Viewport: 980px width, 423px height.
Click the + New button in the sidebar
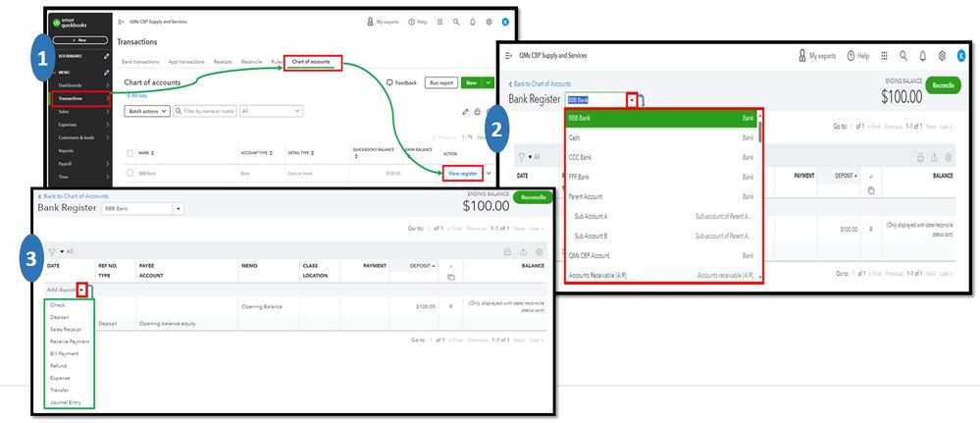pos(80,40)
